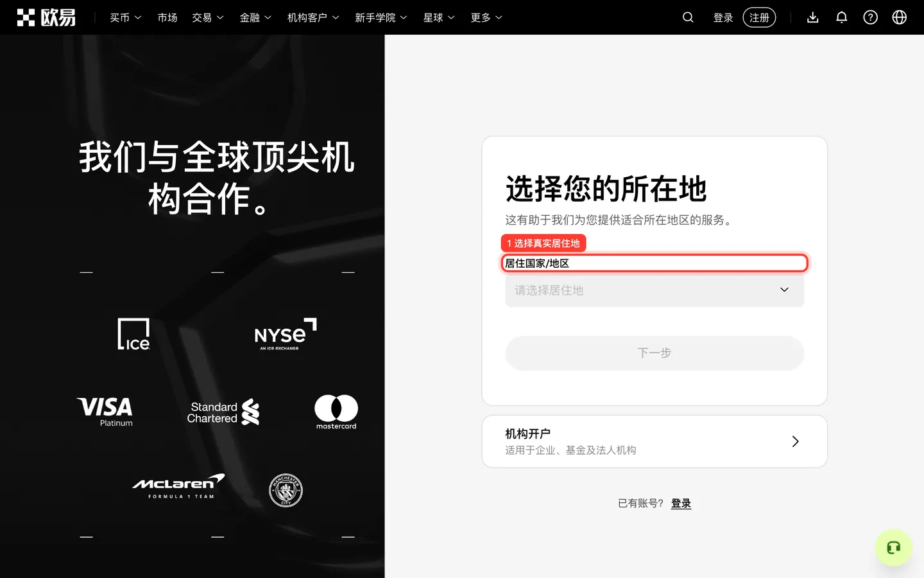Screen dimensions: 924x578
Task: Expand the 买币 menu
Action: pyautogui.click(x=126, y=17)
